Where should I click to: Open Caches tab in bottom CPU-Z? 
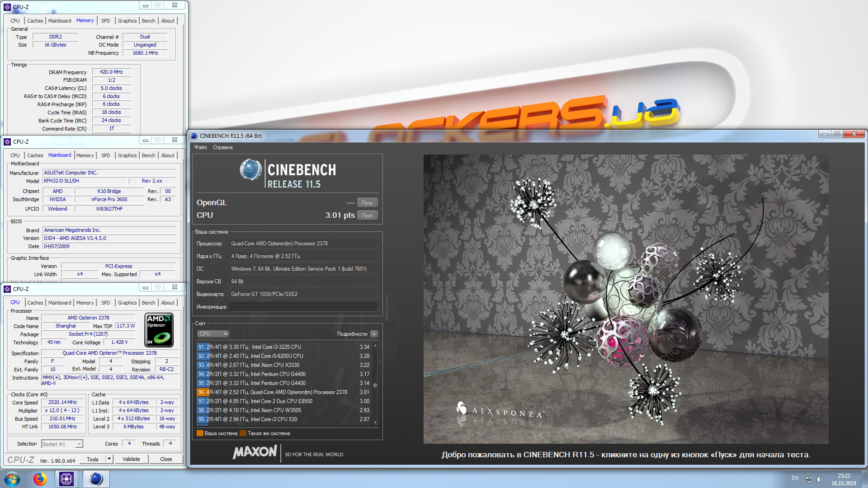(35, 303)
